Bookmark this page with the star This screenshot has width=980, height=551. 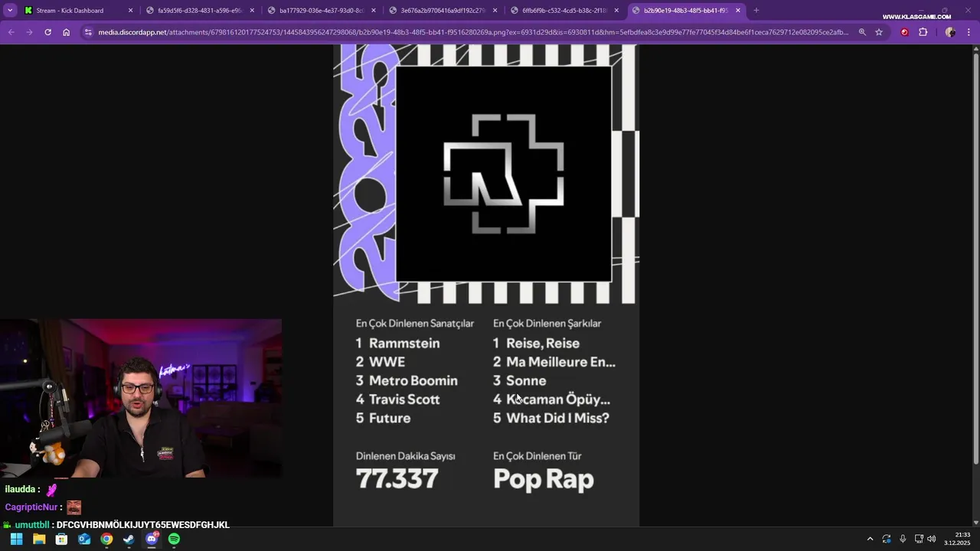click(879, 32)
